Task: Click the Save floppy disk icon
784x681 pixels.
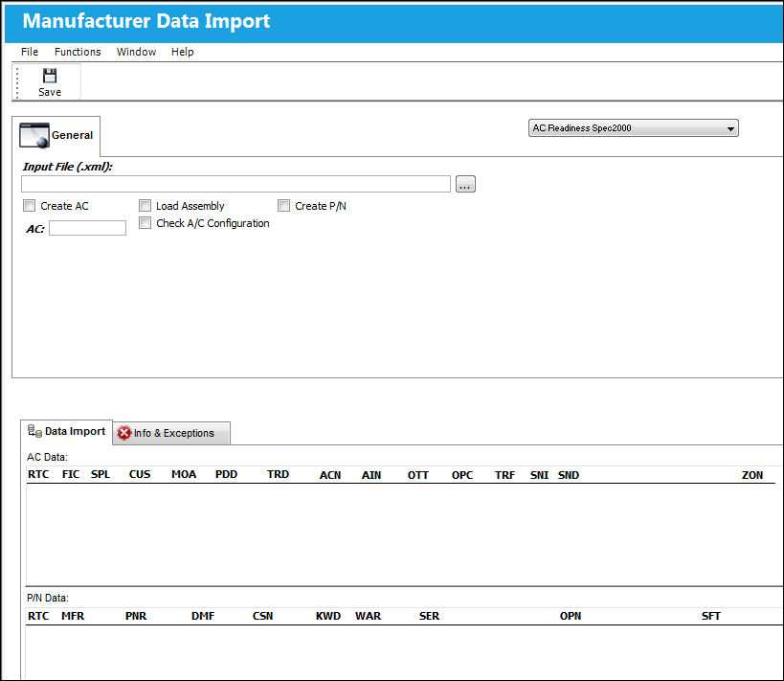Action: pyautogui.click(x=50, y=76)
